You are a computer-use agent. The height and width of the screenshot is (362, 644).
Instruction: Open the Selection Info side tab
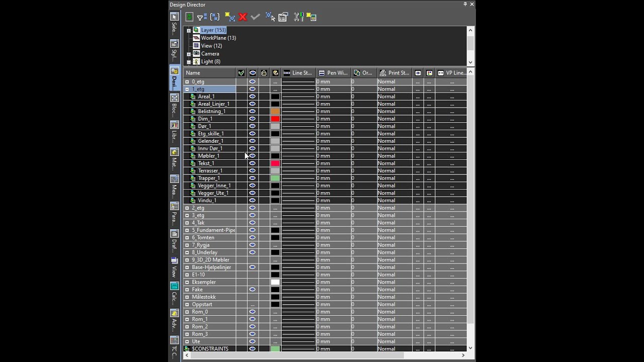(x=174, y=25)
